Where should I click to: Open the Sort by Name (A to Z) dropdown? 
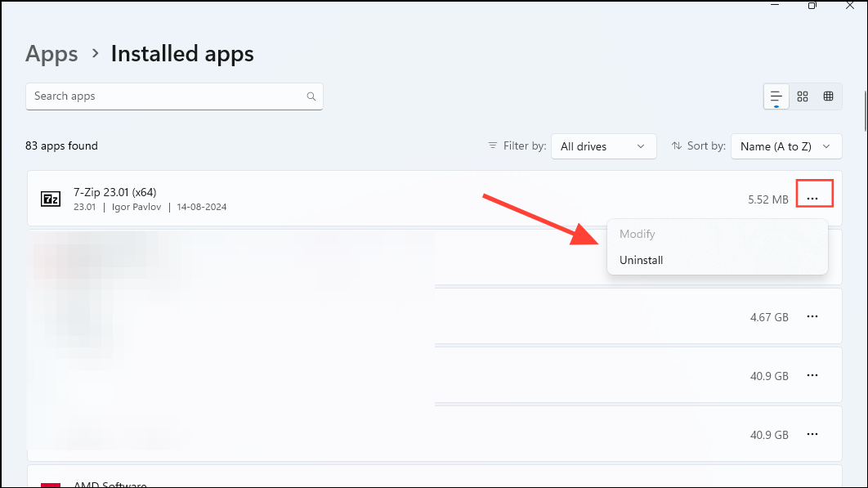785,146
